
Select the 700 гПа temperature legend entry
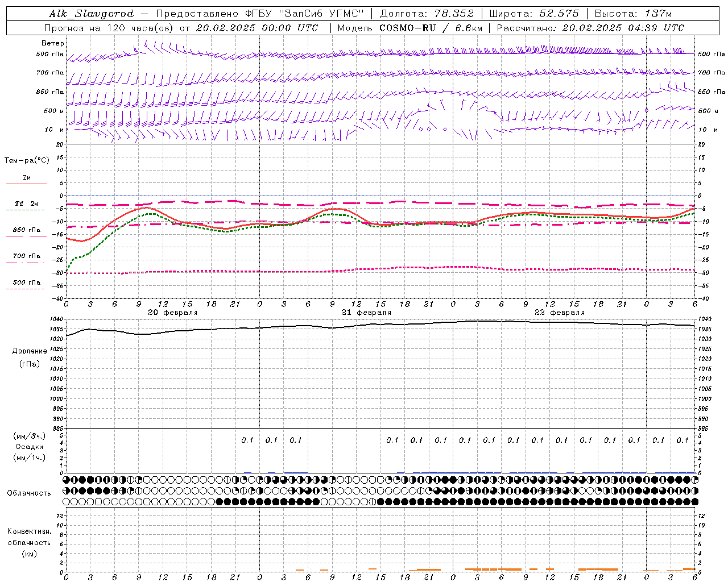click(27, 256)
